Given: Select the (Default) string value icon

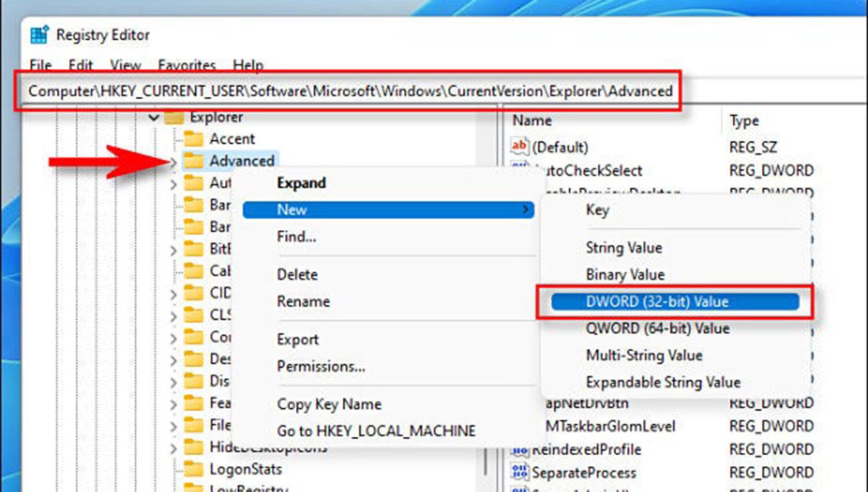Looking at the screenshot, I should point(519,147).
